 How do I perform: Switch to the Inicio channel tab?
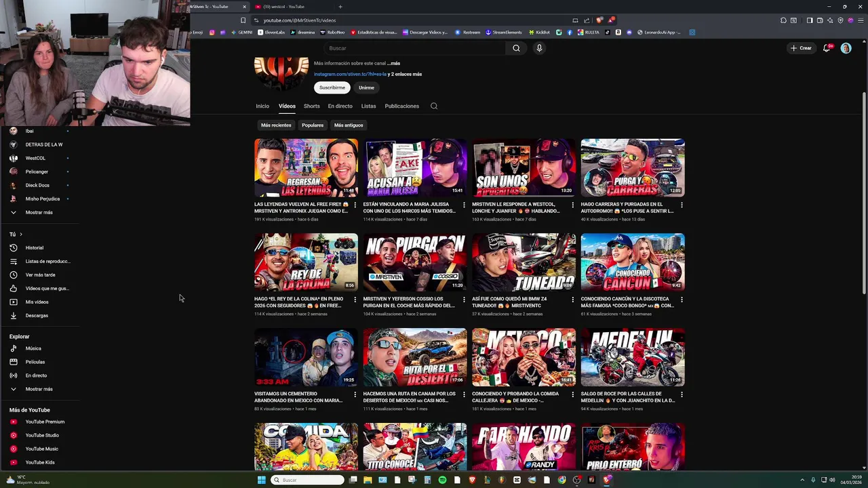click(262, 106)
